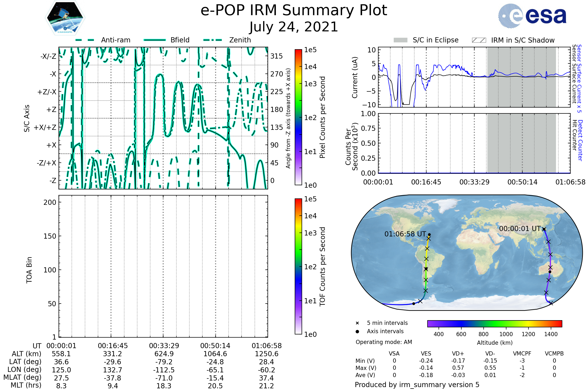The width and height of the screenshot is (588, 392).
Task: Click the VMCPF voltage column header
Action: [522, 354]
